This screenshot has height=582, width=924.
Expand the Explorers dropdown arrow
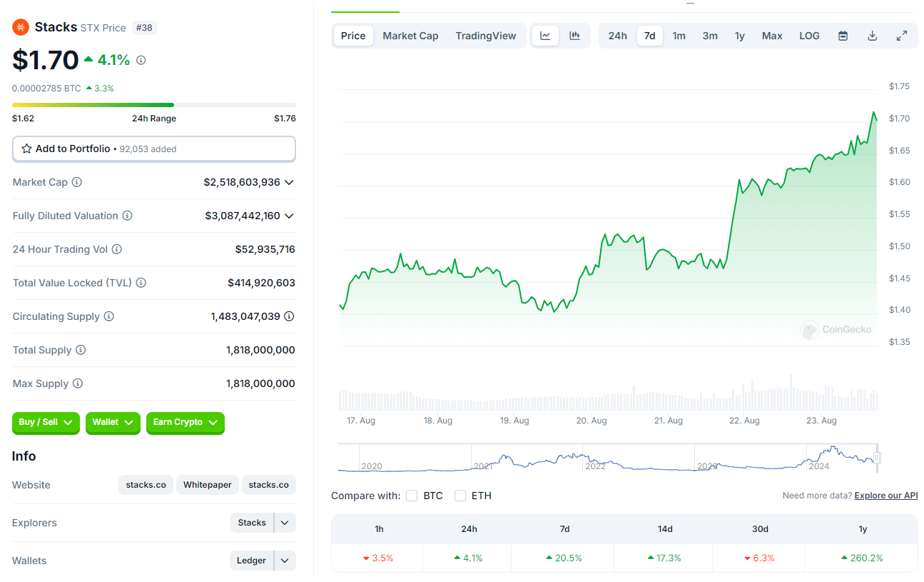pos(285,523)
